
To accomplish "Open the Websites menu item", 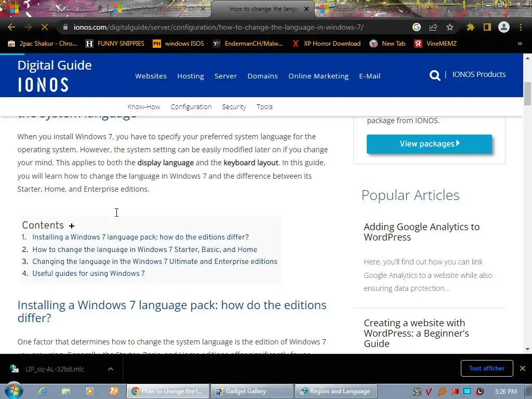I will click(151, 76).
